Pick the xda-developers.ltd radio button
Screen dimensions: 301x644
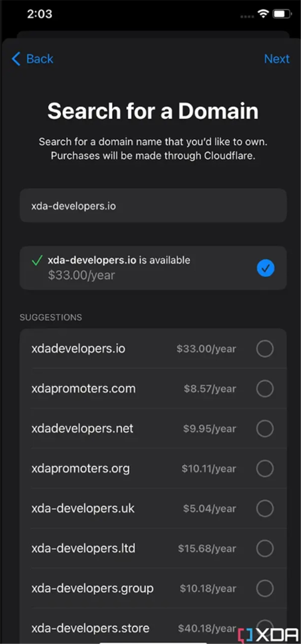265,548
